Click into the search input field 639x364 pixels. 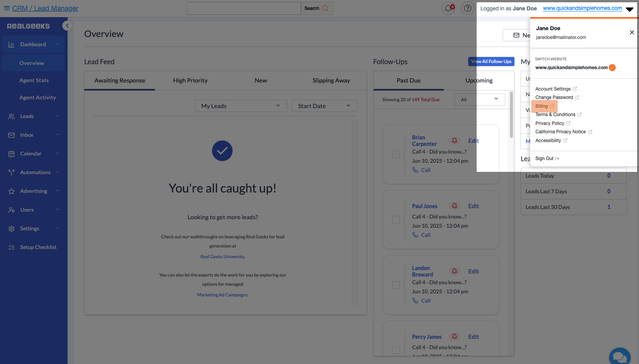[x=244, y=8]
